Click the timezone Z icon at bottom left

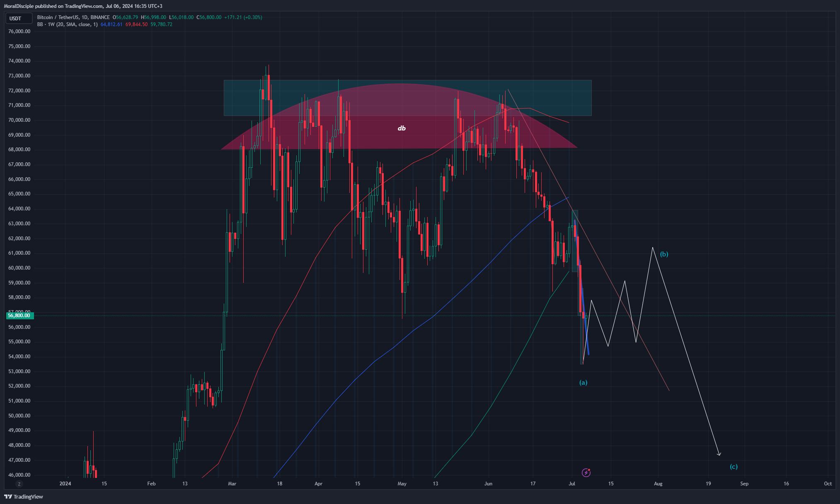tap(19, 484)
